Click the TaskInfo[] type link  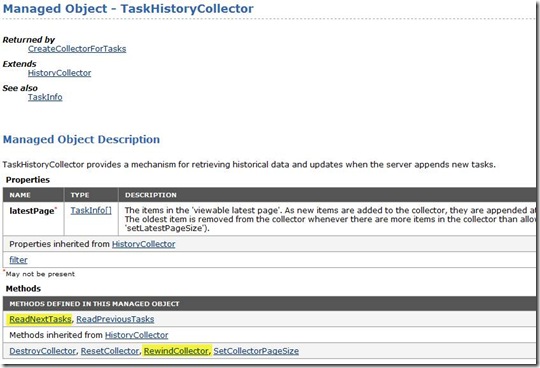coord(91,210)
